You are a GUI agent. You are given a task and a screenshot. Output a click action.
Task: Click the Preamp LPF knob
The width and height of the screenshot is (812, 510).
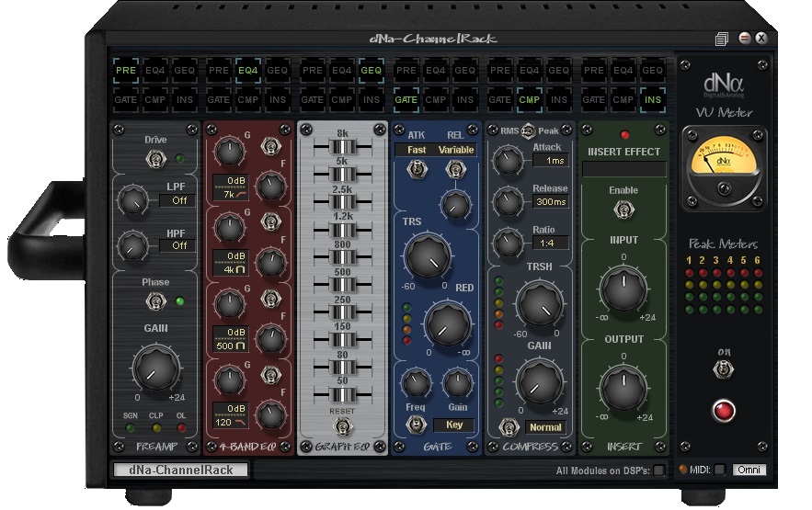133,200
